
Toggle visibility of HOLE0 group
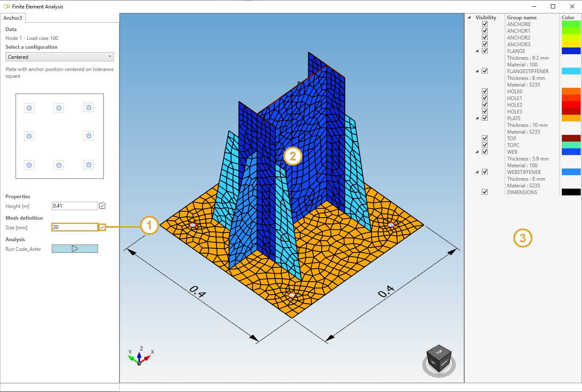click(x=485, y=91)
